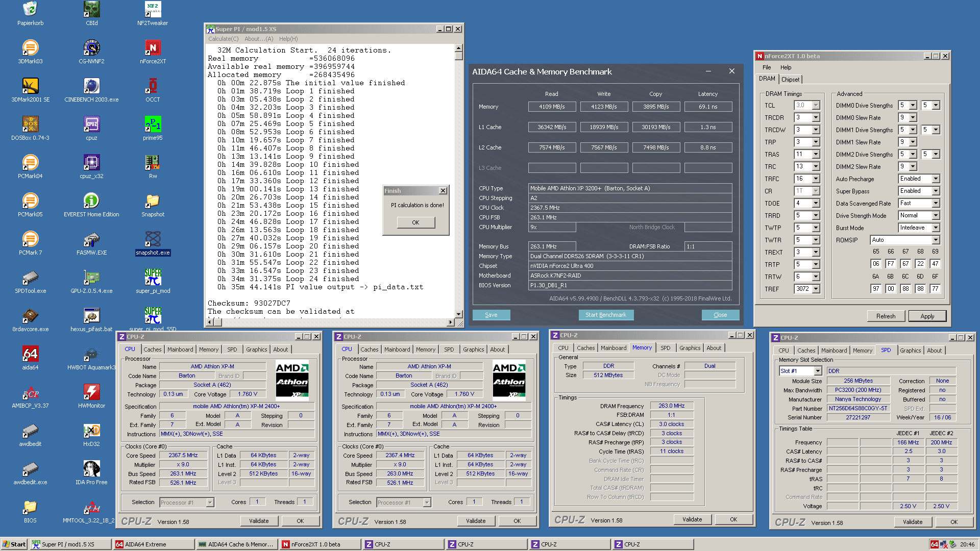Open the Burst Mode Interleave dropdown

(936, 228)
